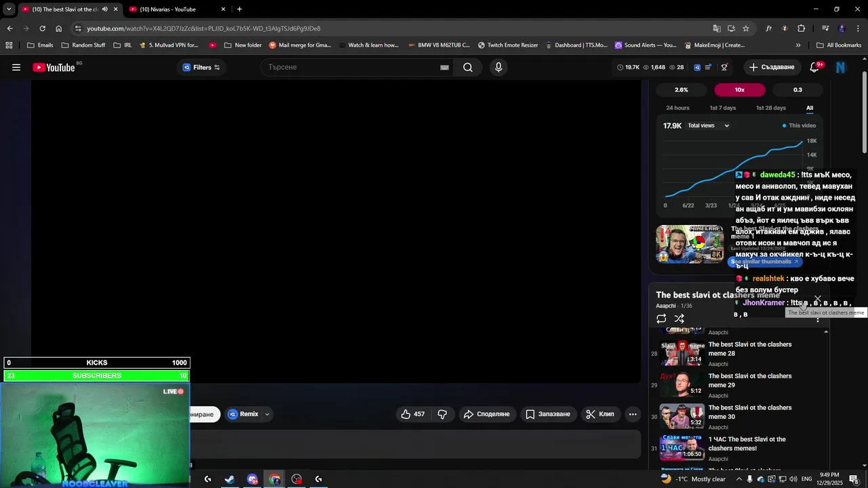
Task: Toggle playlist loop
Action: (x=661, y=319)
